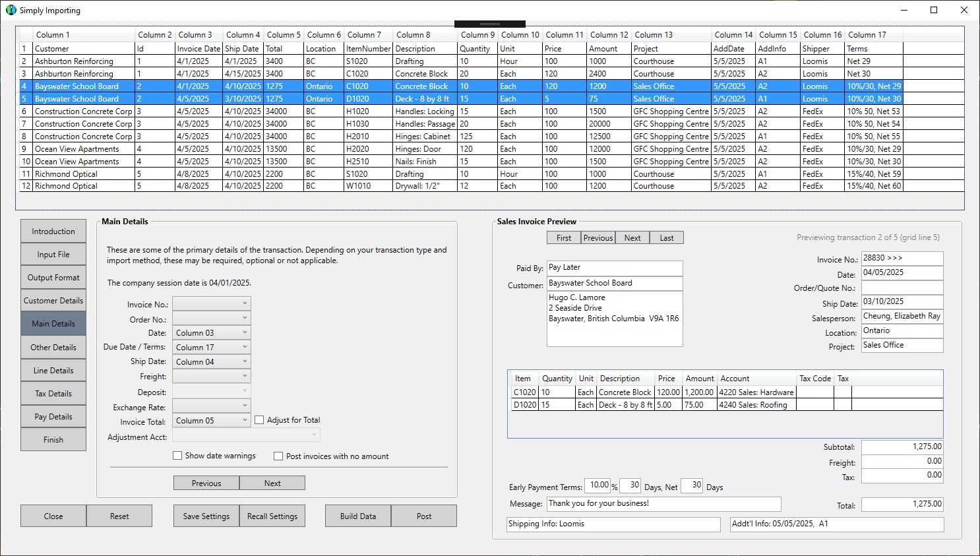
Task: Click the Total field at bottom of preview
Action: coord(902,505)
